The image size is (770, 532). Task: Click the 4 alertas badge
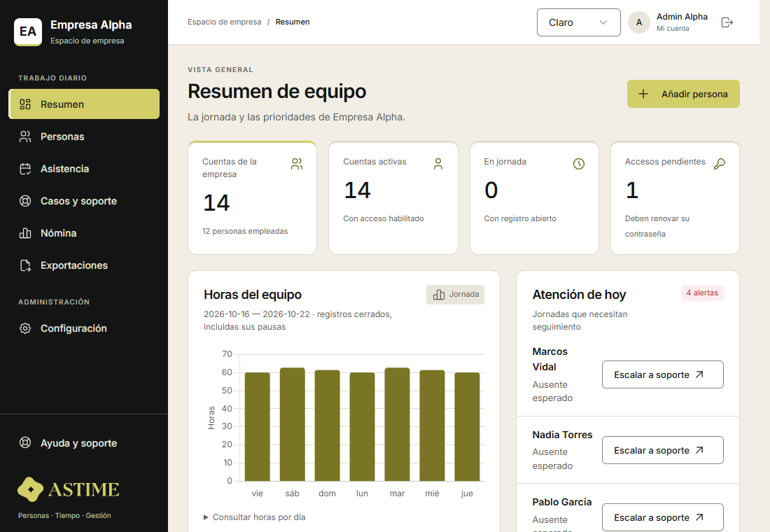(702, 293)
